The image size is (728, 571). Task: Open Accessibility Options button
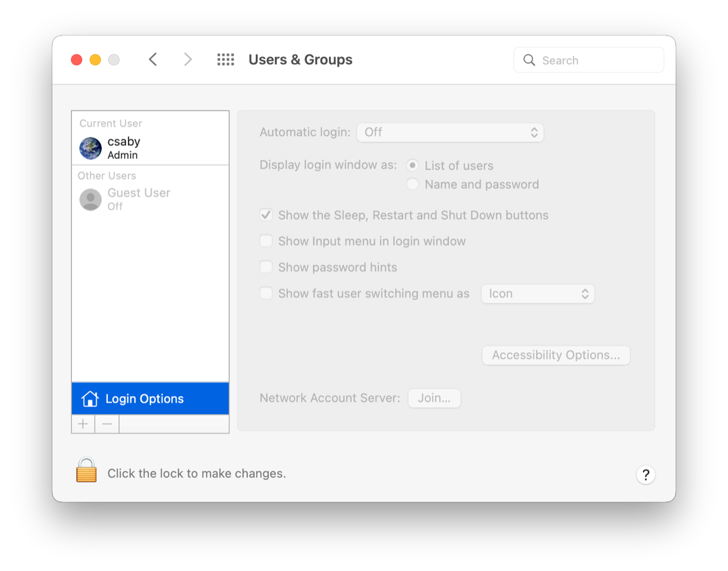[x=556, y=355]
